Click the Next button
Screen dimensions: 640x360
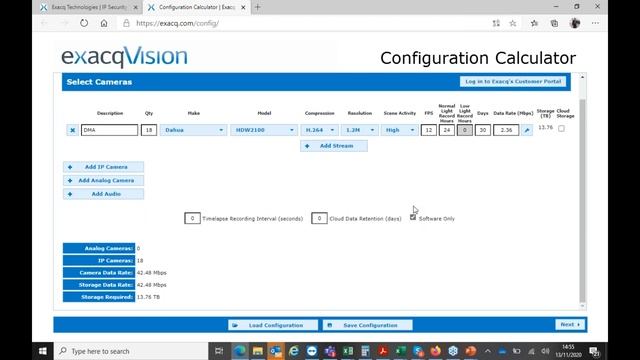570,324
